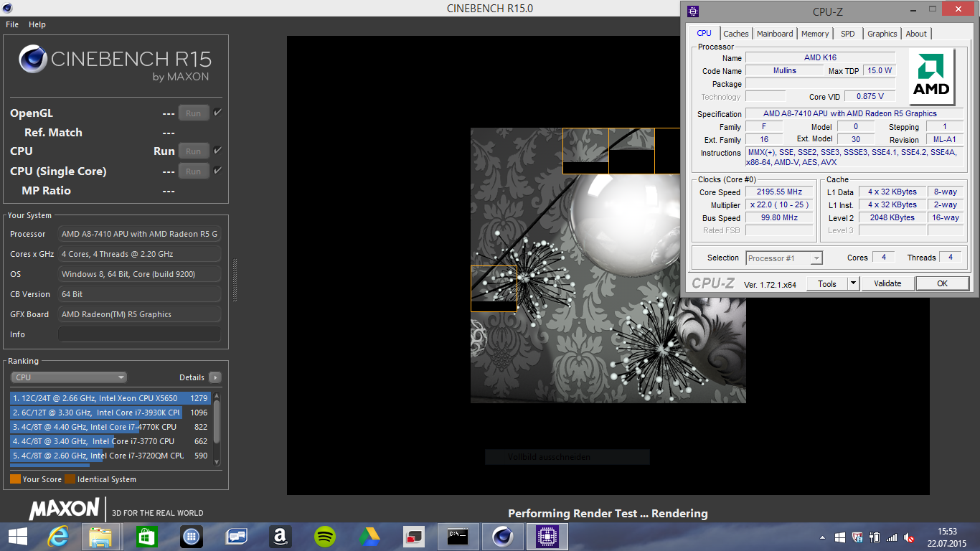The image size is (980, 551).
Task: Open Internet Explorer from the taskbar
Action: 57,536
